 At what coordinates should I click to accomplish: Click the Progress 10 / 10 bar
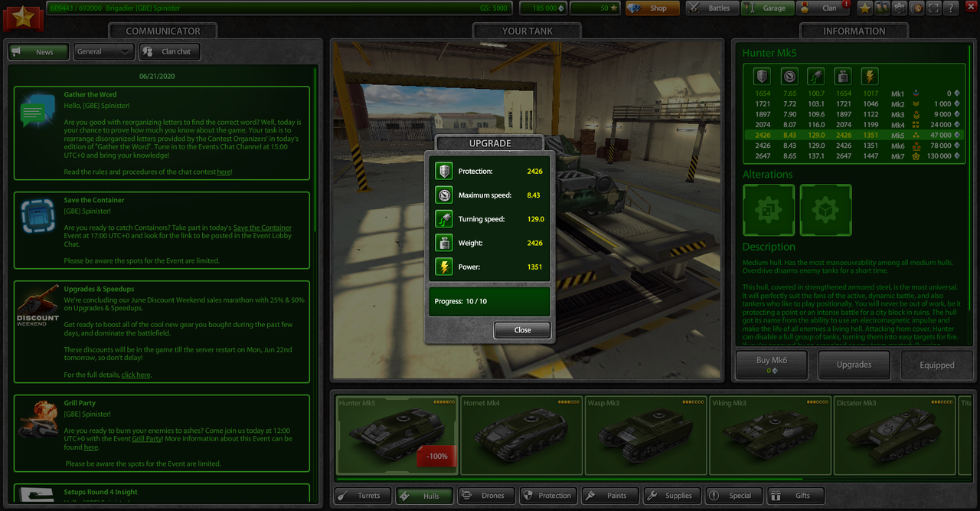click(x=488, y=301)
